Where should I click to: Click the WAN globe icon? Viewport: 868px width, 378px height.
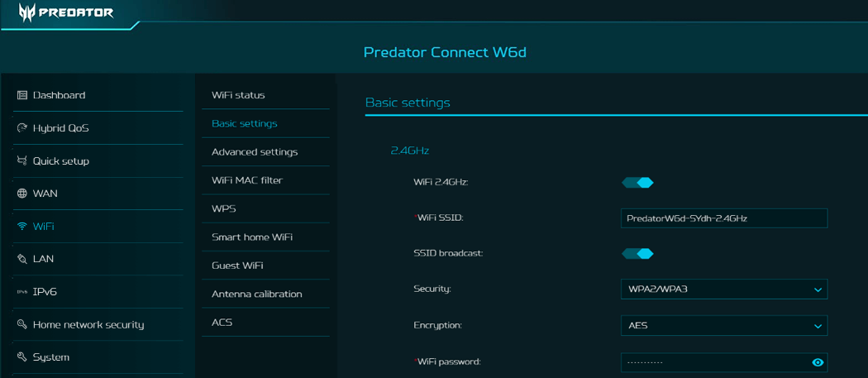coord(22,194)
